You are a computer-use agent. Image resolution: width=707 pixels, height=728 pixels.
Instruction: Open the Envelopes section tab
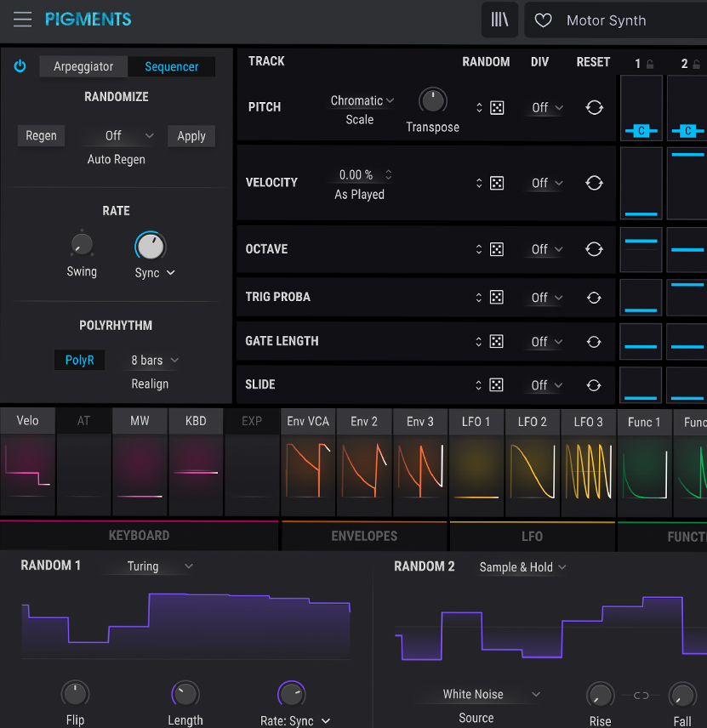coord(364,537)
